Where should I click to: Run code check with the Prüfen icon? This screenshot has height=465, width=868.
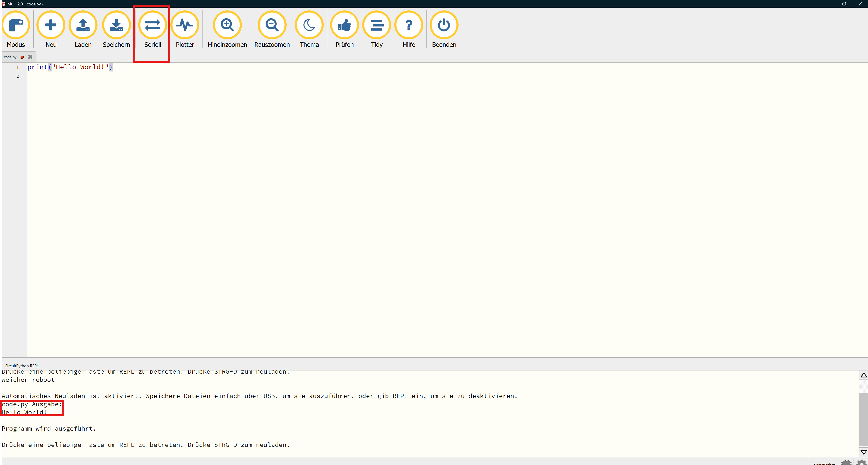[344, 25]
